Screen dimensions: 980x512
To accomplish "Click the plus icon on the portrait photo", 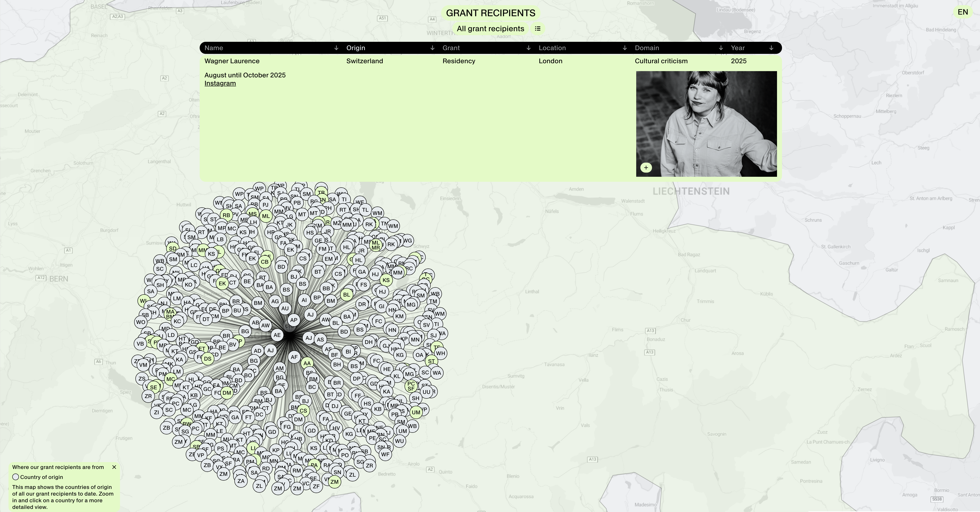I will (646, 168).
